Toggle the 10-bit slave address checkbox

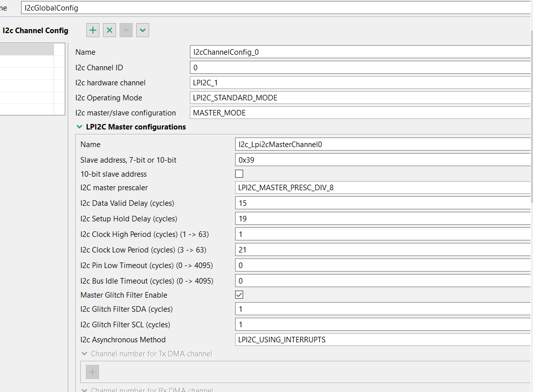(x=239, y=174)
